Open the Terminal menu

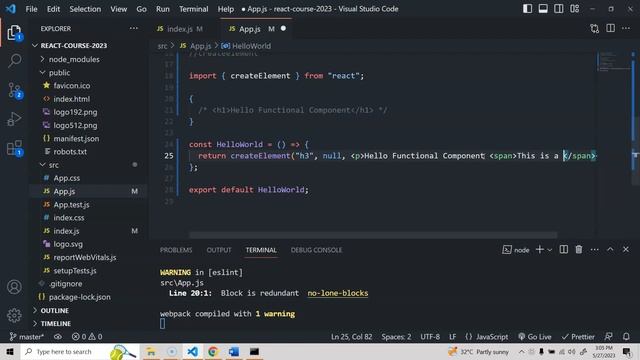[193, 9]
